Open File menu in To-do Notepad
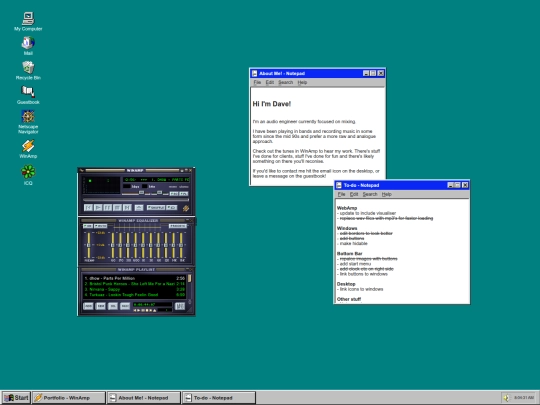 point(341,194)
